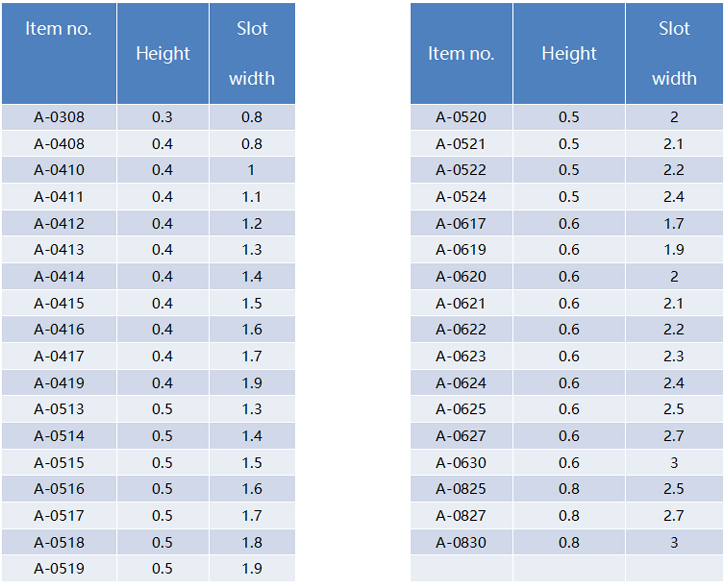Screen dimensions: 728x588
Task: Click the A-0516 item number
Action: tap(59, 489)
